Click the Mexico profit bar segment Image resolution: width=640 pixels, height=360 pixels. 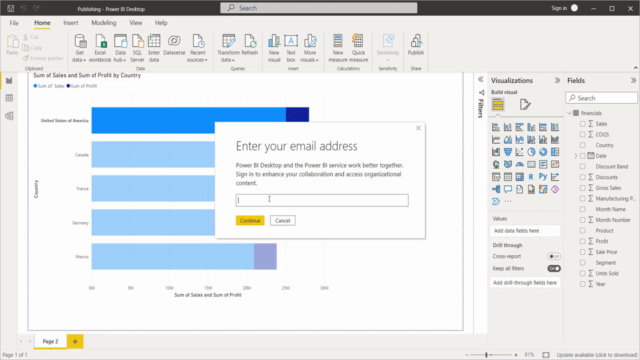265,256
